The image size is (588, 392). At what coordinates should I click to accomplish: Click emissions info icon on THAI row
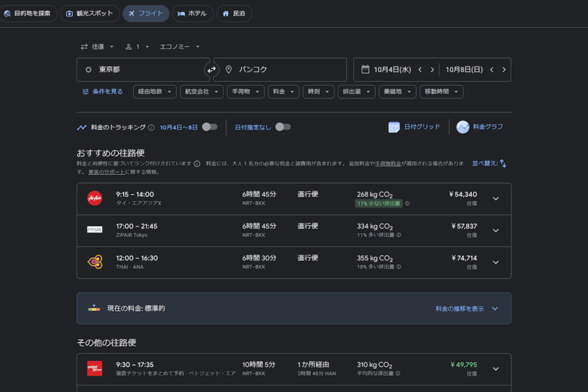point(398,267)
